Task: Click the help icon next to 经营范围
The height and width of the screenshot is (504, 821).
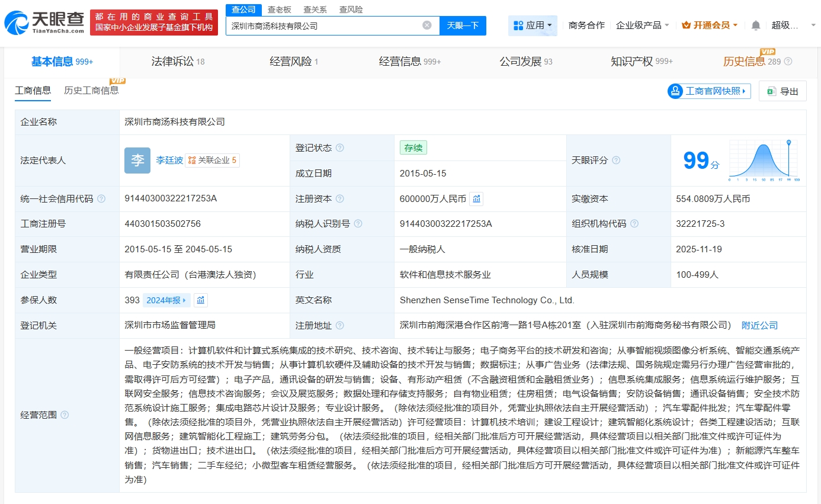Action: point(65,415)
